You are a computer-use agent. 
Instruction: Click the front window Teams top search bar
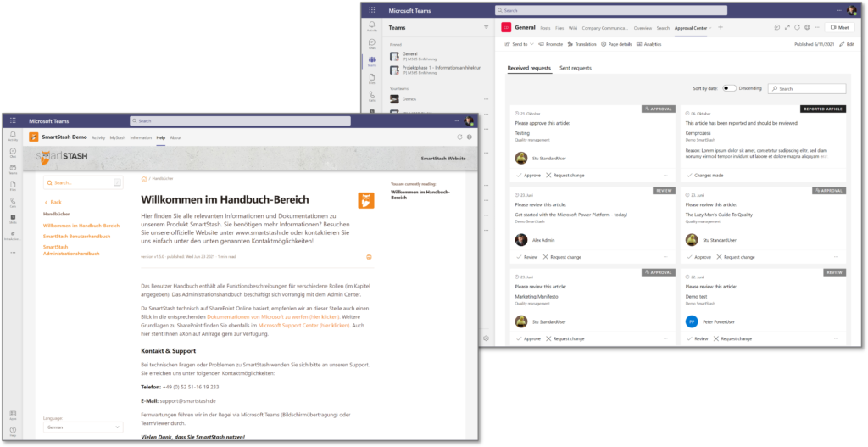coord(240,120)
